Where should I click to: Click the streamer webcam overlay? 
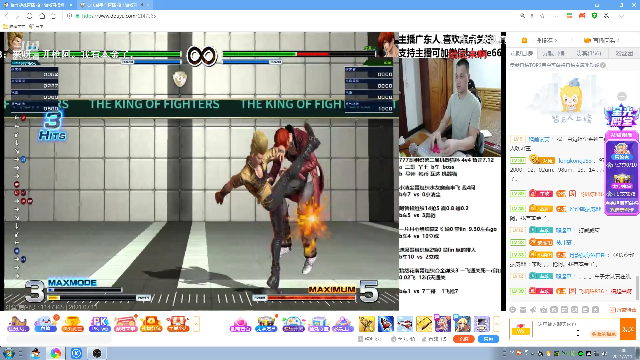449,107
